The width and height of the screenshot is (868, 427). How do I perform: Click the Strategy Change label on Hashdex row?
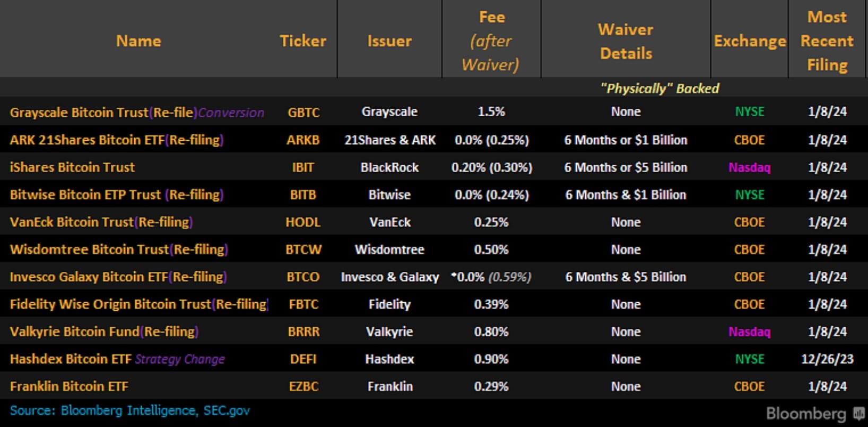pyautogui.click(x=180, y=359)
